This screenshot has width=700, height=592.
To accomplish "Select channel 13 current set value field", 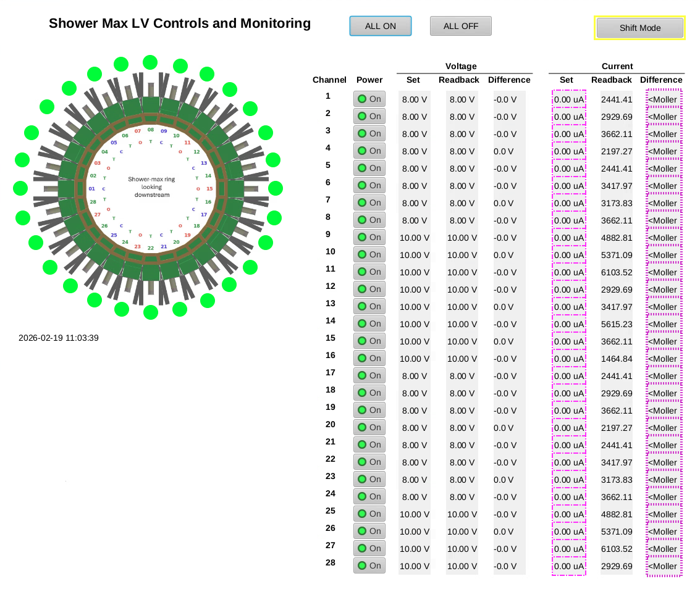I will click(568, 307).
